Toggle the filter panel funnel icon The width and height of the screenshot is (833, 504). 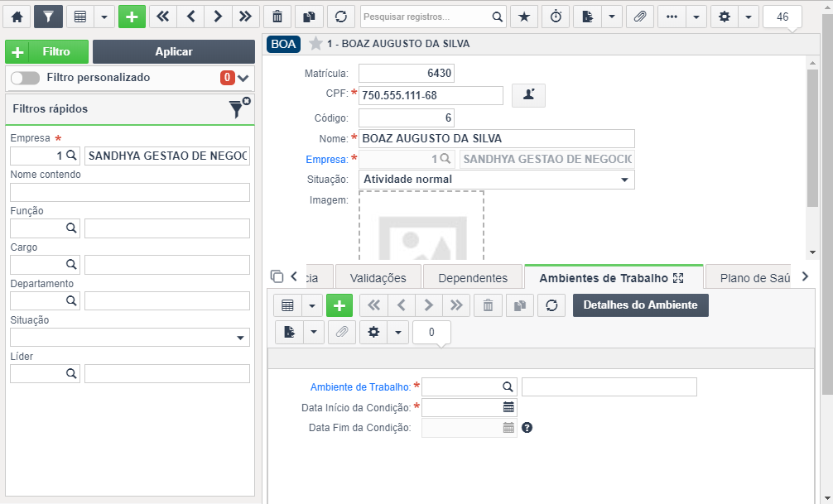(48, 17)
